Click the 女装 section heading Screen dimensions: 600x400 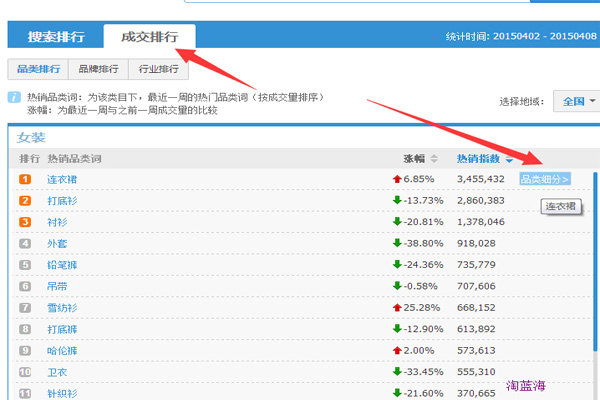(31, 137)
